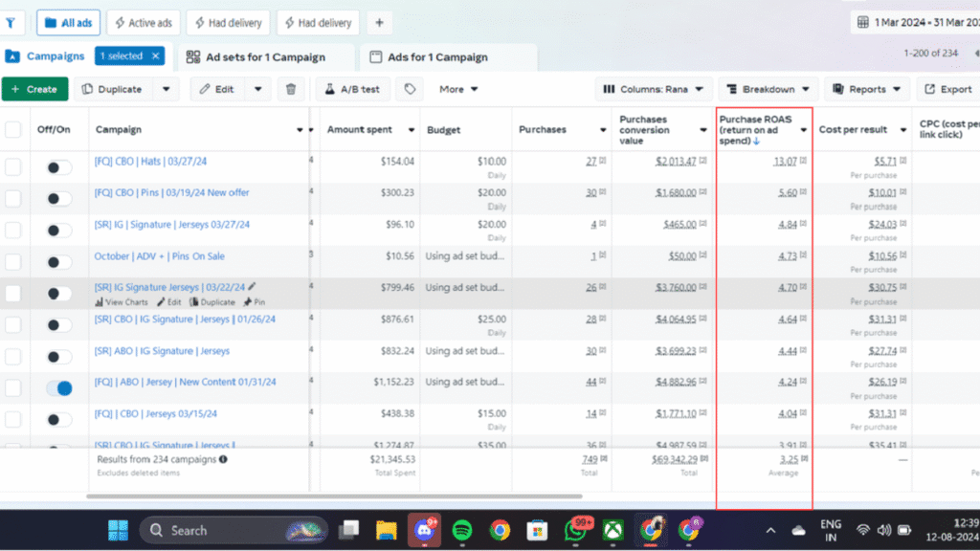Click the Export icon button
Screen dimensions: 980x551
(947, 89)
